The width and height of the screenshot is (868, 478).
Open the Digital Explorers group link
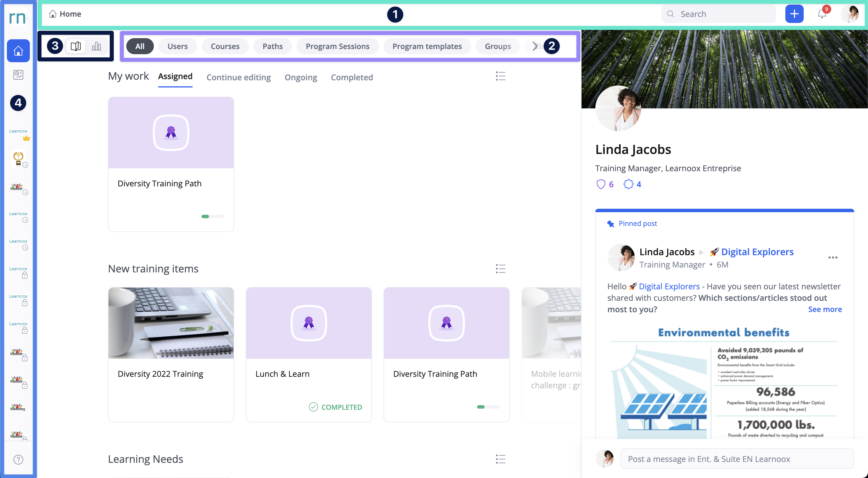tap(757, 251)
